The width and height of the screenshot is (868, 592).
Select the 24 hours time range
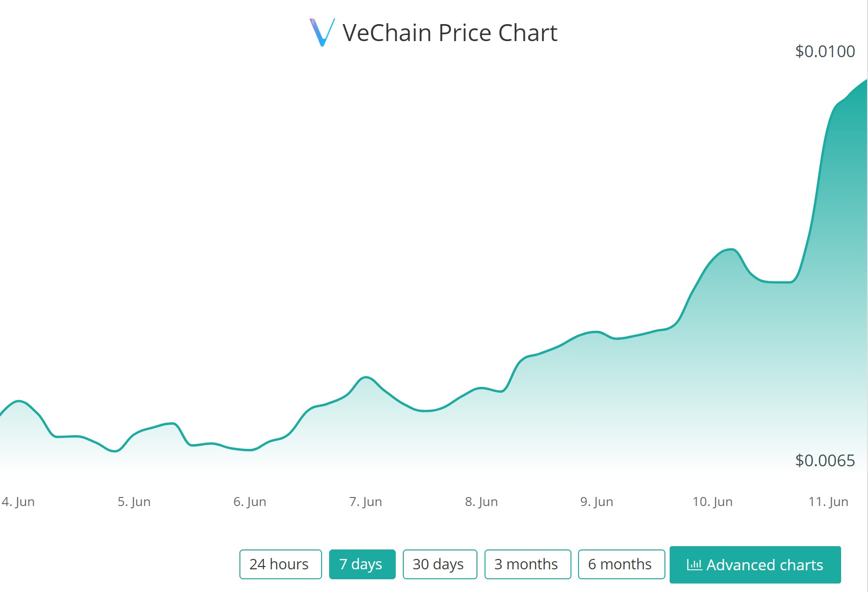pos(281,564)
